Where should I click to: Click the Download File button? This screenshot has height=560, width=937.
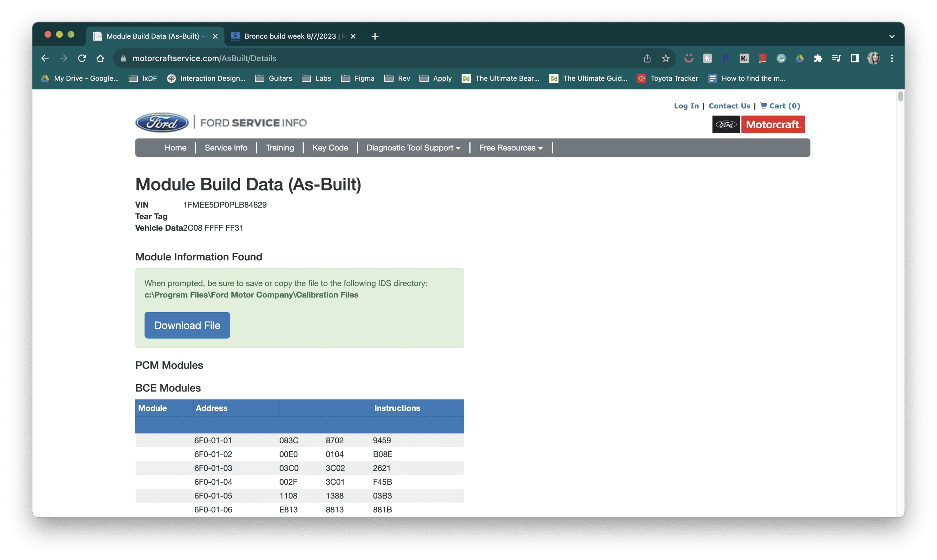point(187,325)
